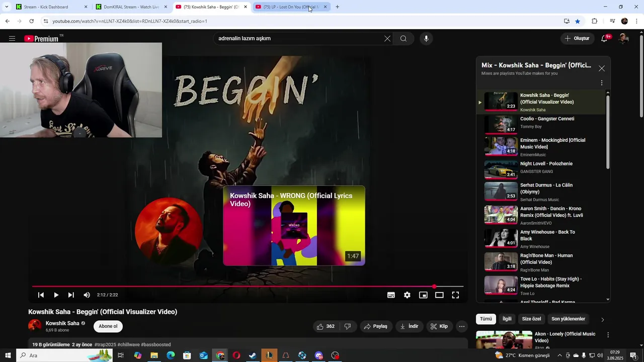Click the #trap2025 hashtag

coord(105,345)
